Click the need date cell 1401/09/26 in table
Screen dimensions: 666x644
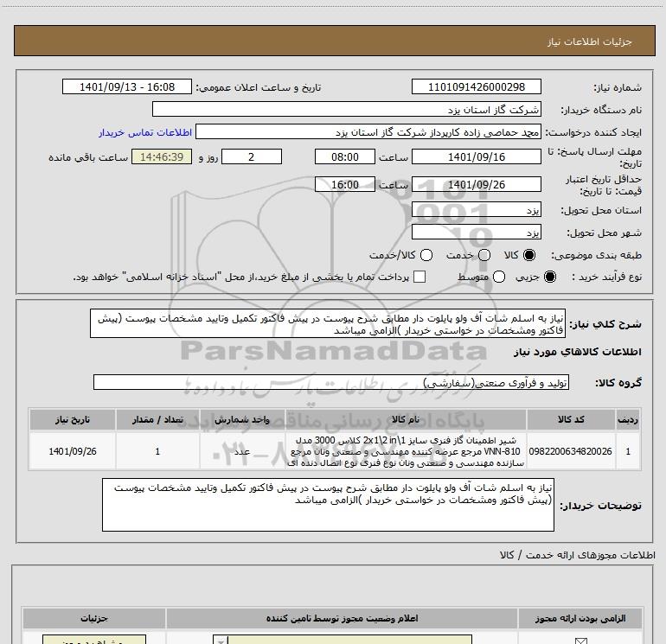[x=73, y=451]
